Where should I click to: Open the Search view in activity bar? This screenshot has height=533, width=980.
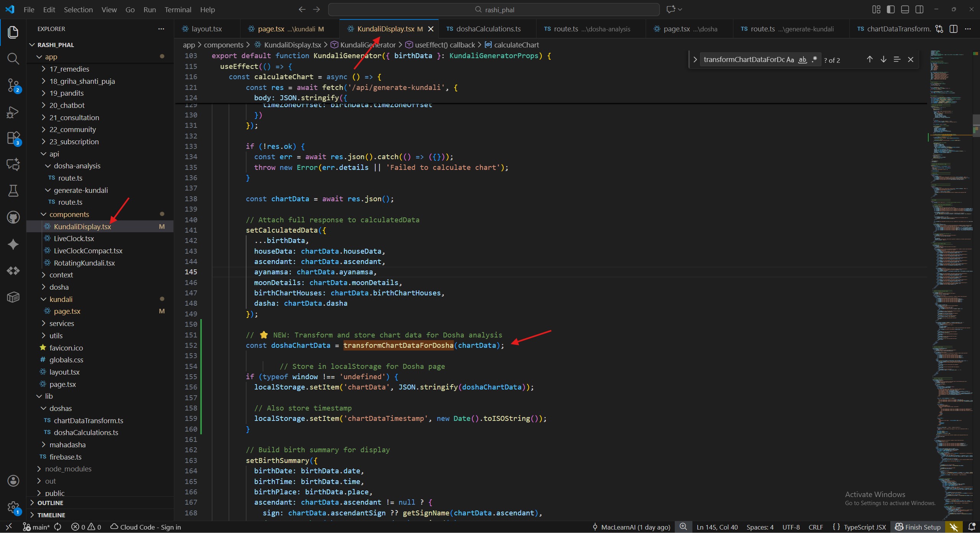13,59
